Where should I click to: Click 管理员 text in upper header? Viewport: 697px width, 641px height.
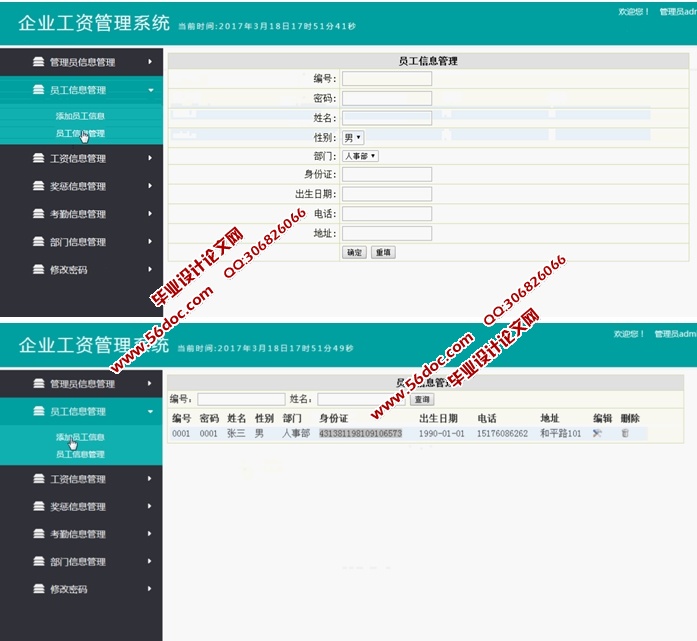[673, 12]
